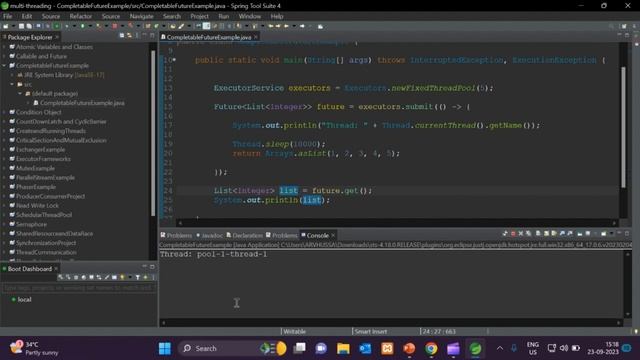Viewport: 640px width, 360px height.
Task: Switch to the Javadoc tab
Action: coord(209,236)
